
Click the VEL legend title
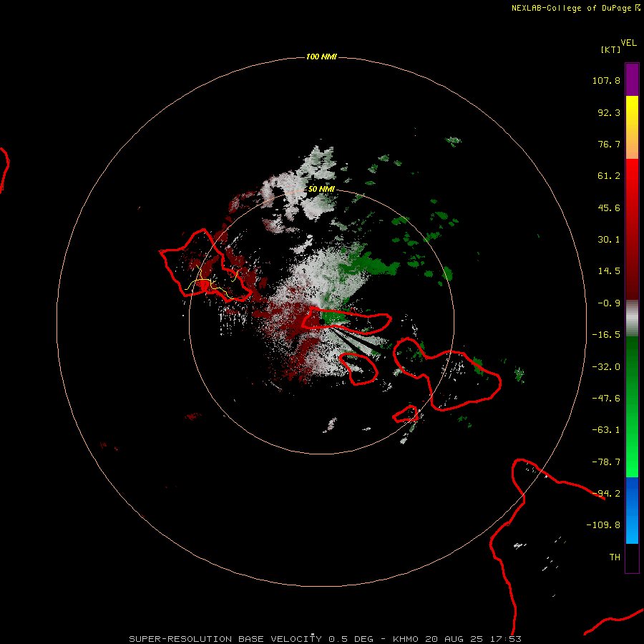click(x=629, y=43)
